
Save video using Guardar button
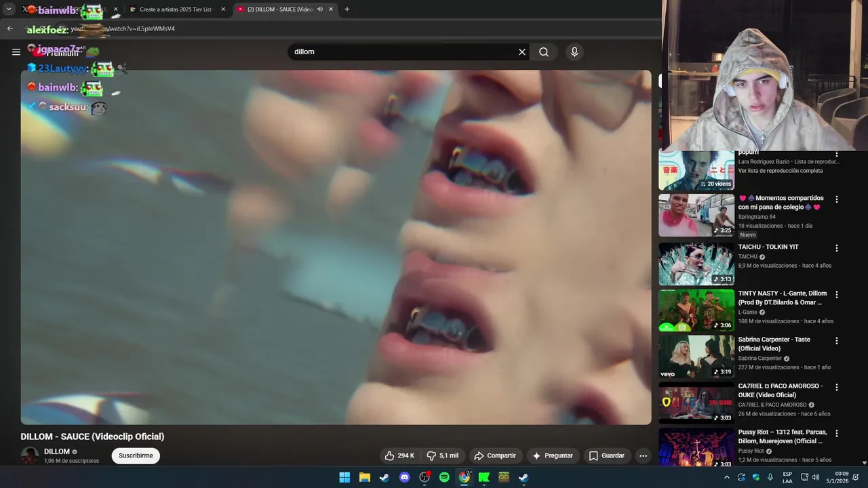tap(606, 455)
